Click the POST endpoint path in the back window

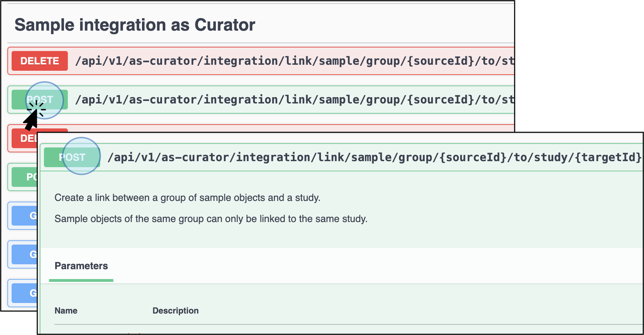[295, 100]
